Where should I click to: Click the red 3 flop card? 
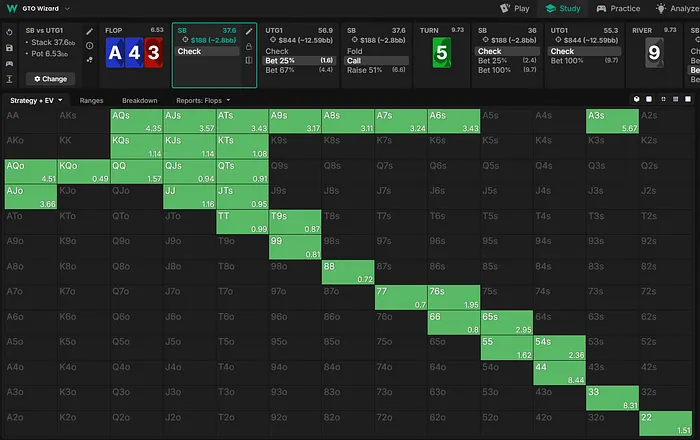[x=154, y=53]
